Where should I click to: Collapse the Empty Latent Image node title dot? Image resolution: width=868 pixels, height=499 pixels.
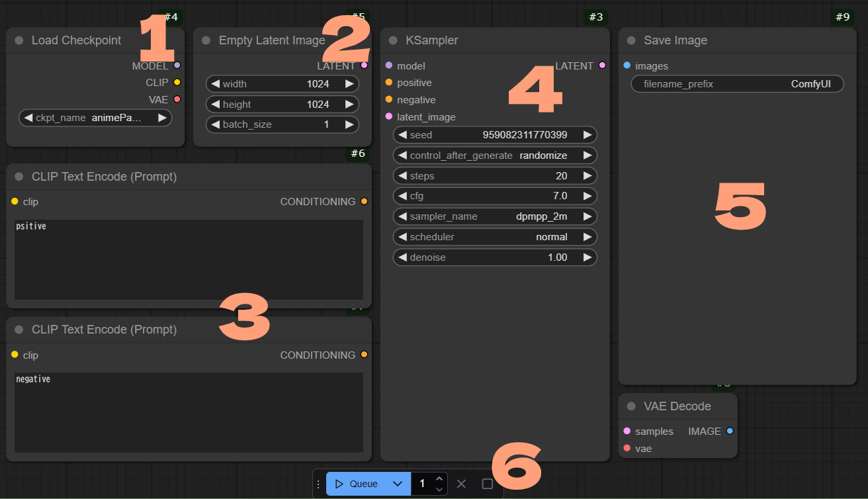click(x=206, y=40)
